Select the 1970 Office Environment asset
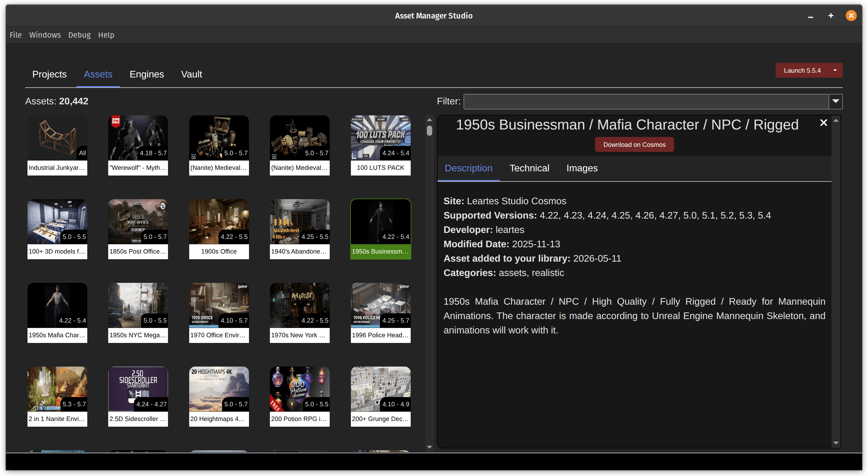Screen dimensions: 868x476 click(219, 312)
